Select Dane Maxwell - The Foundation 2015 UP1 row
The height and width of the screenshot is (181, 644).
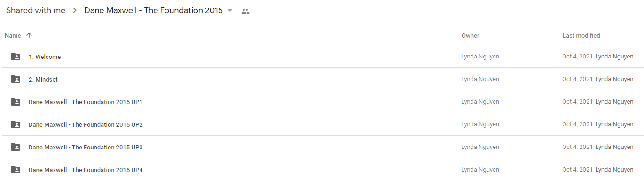322,102
